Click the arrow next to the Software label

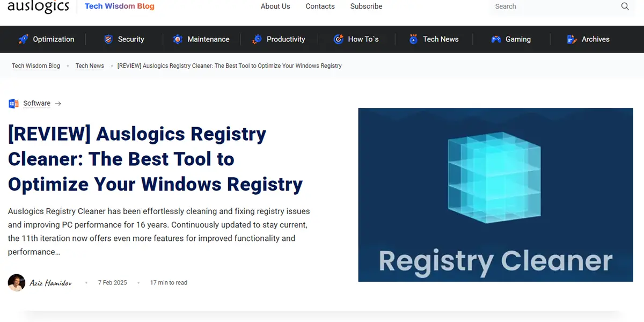58,103
